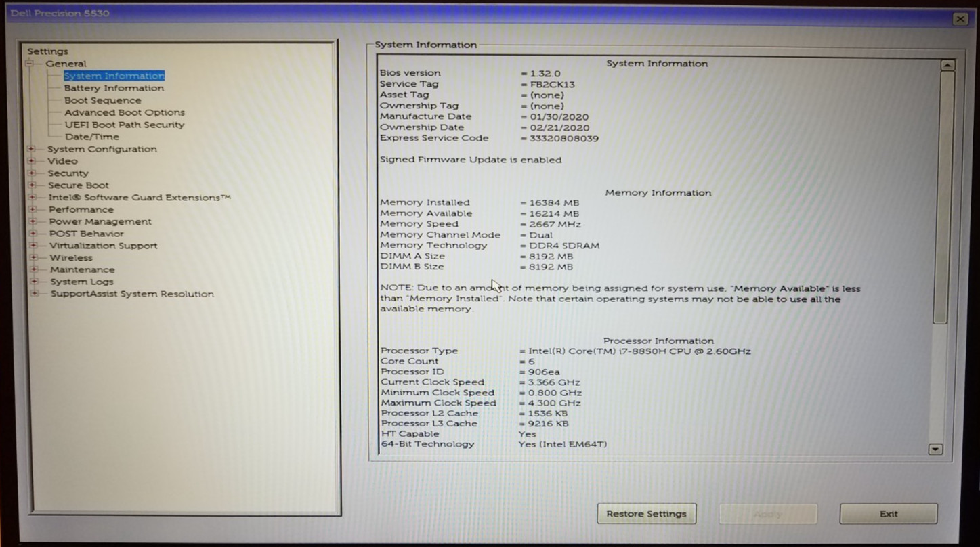
Task: Select the General category label
Action: 66,64
